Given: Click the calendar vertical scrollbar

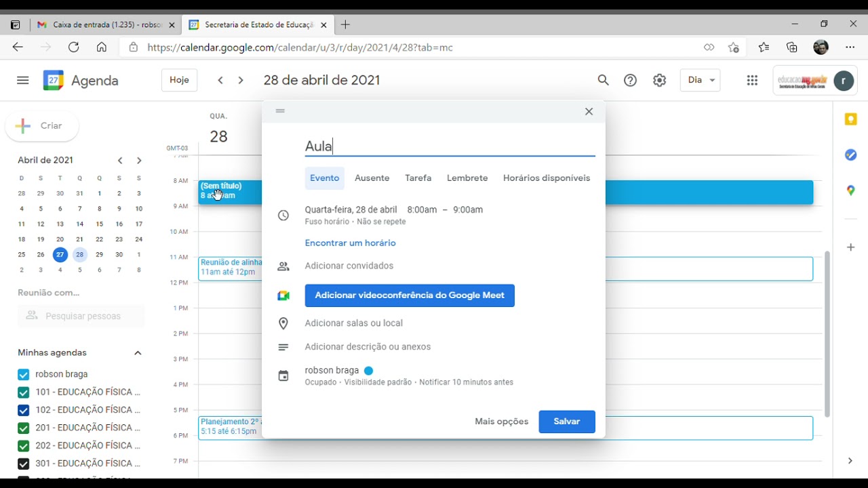Looking at the screenshot, I should coord(827,333).
